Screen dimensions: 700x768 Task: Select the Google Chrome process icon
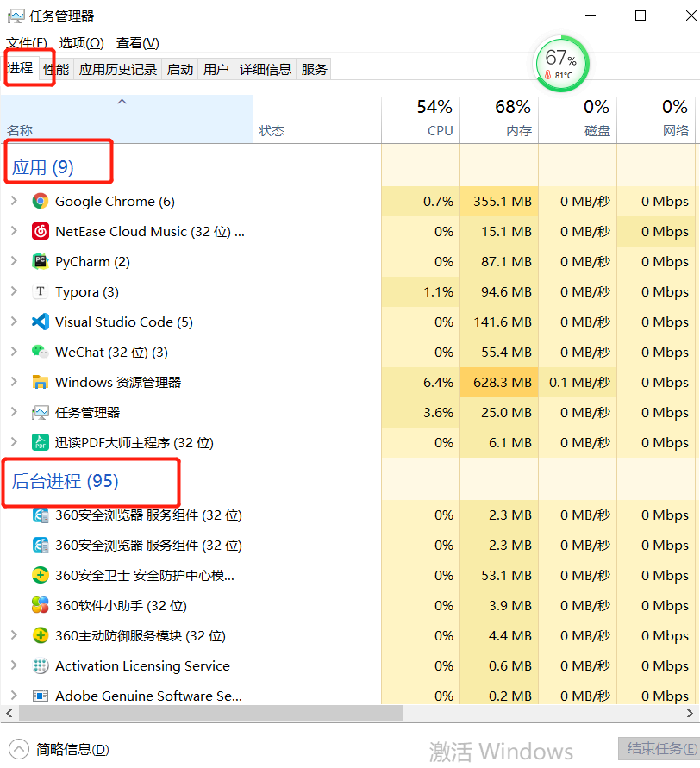click(x=40, y=201)
